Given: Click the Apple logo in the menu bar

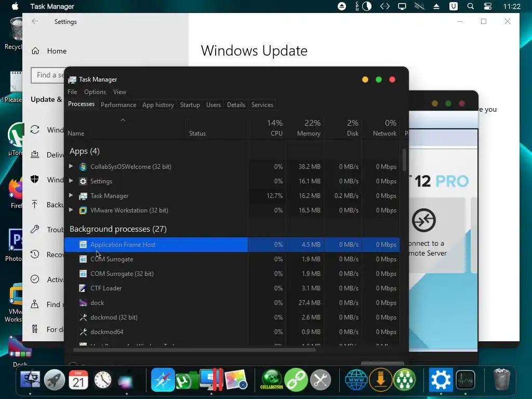Looking at the screenshot, I should click(x=15, y=6).
